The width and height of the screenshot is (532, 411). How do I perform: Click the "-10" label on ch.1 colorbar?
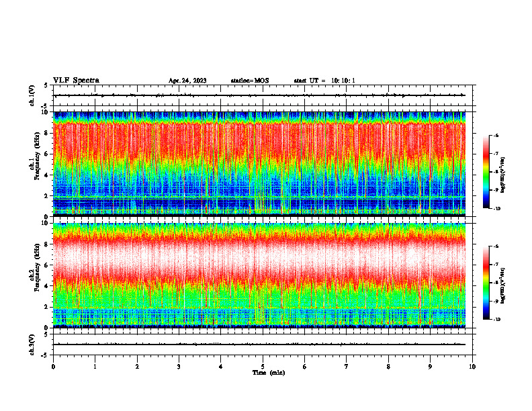(497, 209)
